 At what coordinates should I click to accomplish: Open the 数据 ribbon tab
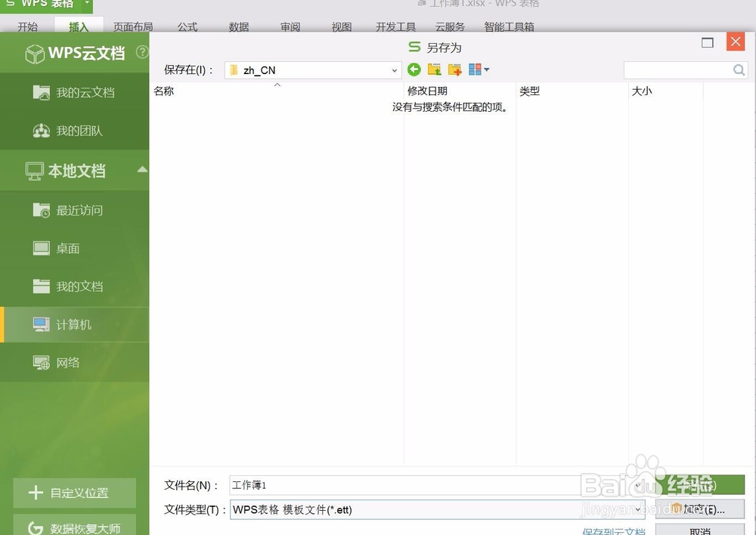[x=239, y=26]
